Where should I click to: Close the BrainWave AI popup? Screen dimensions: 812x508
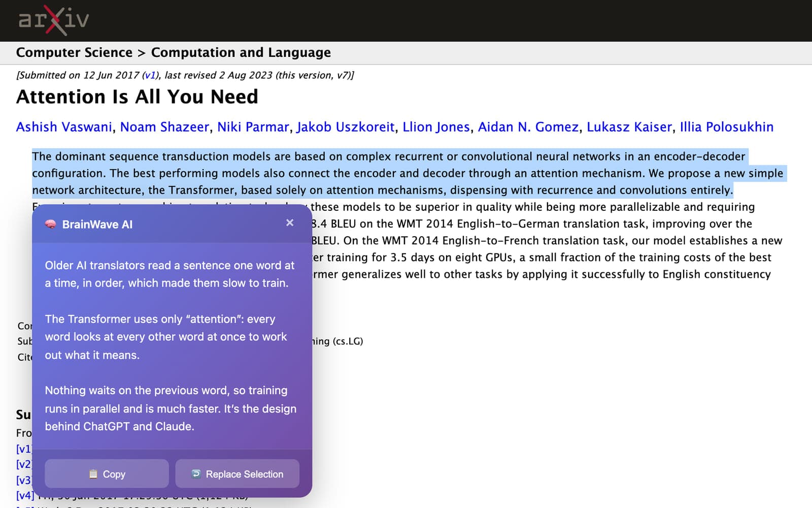[x=290, y=223]
